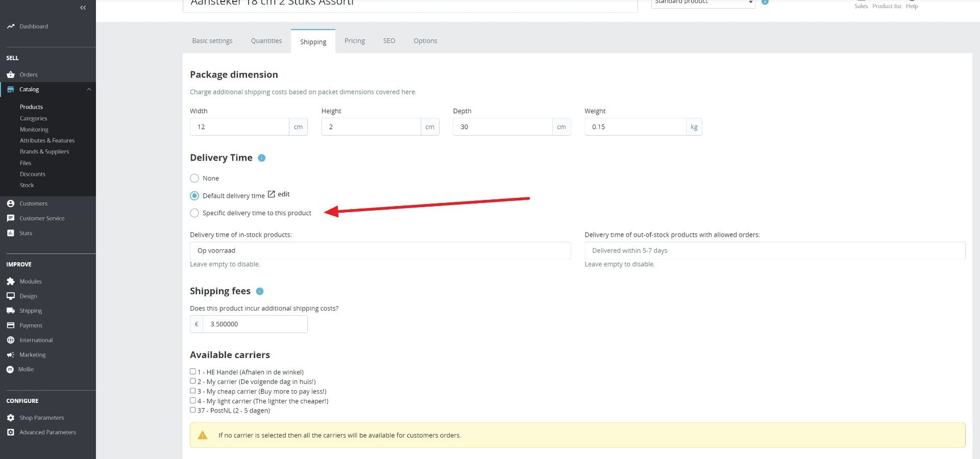This screenshot has height=459, width=980.
Task: Open the Sales shortcut at top
Action: (x=861, y=5)
